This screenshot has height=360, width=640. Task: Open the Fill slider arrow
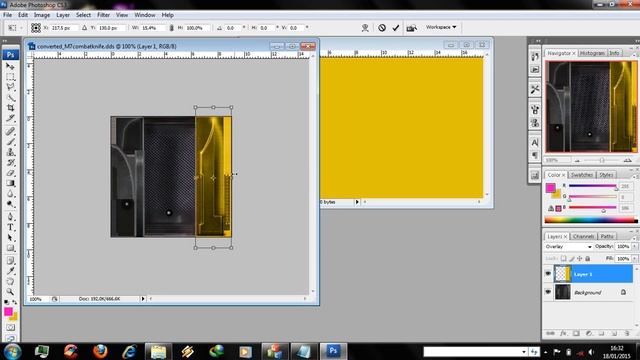[x=635, y=259]
